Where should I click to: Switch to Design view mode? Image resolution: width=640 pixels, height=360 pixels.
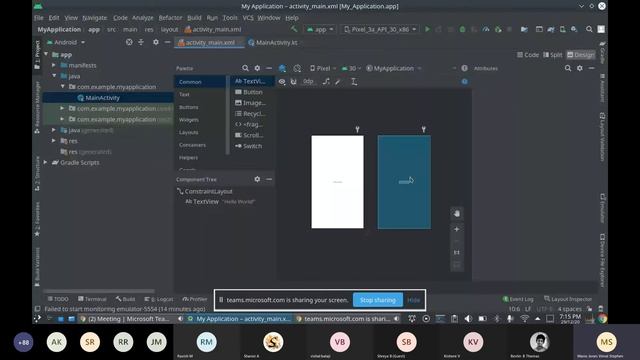point(580,55)
